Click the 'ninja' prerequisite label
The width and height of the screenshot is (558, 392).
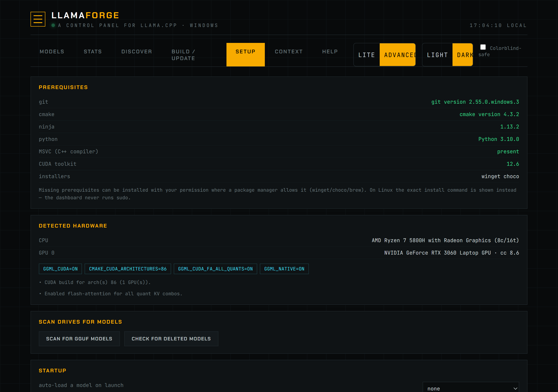click(47, 127)
